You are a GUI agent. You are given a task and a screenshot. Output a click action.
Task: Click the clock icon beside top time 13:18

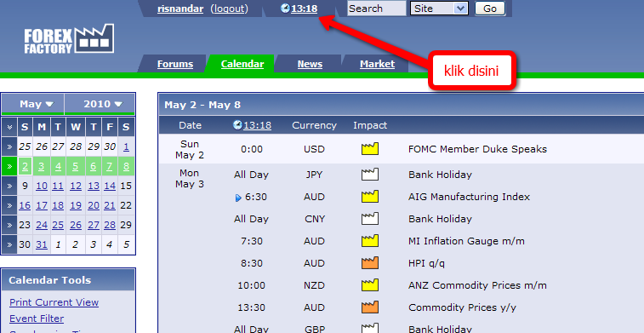coord(285,9)
